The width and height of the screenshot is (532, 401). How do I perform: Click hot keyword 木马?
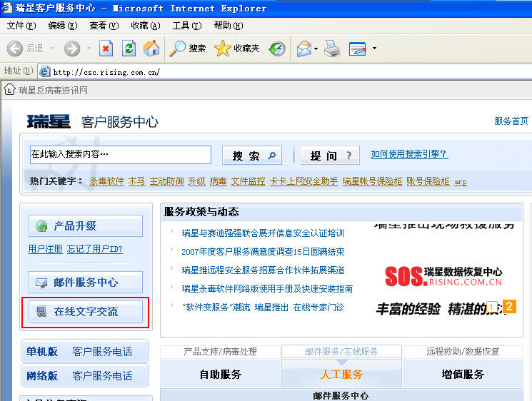pyautogui.click(x=136, y=181)
